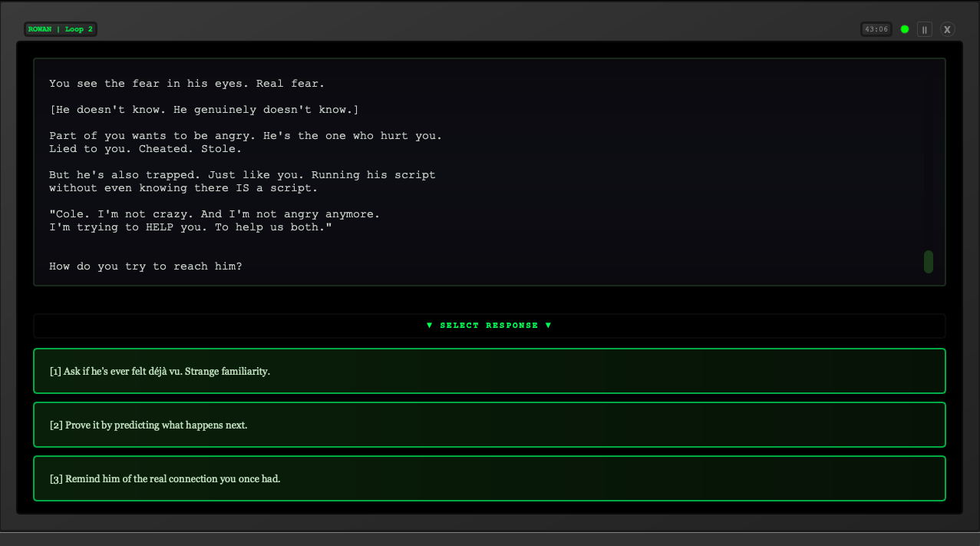Viewport: 980px width, 546px height.
Task: Click the ROWAN | Loop 2 badge
Action: tap(61, 29)
